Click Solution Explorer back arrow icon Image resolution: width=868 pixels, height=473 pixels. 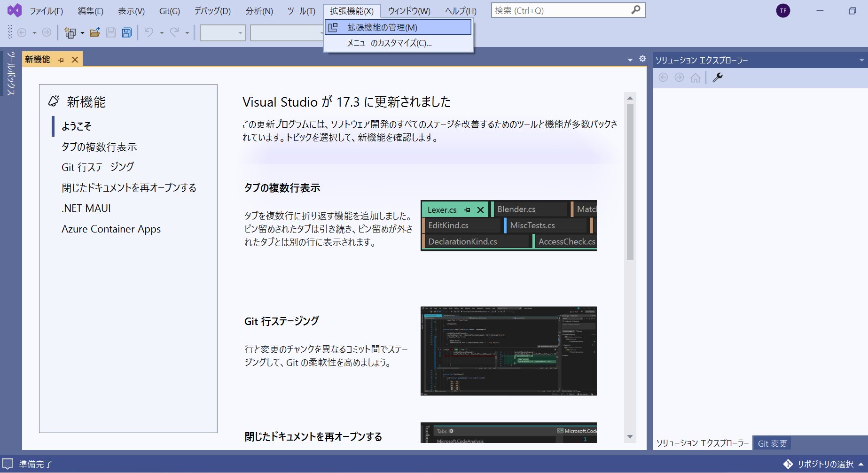[663, 78]
